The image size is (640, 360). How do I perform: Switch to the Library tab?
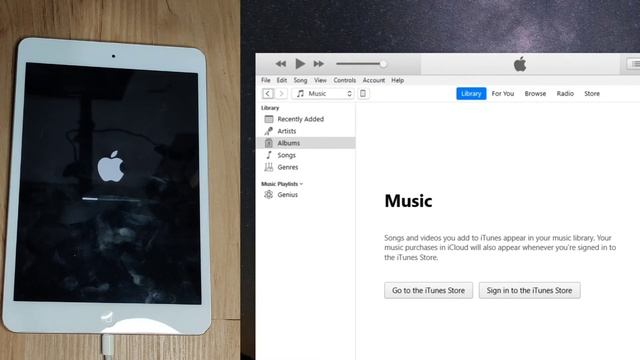[471, 93]
